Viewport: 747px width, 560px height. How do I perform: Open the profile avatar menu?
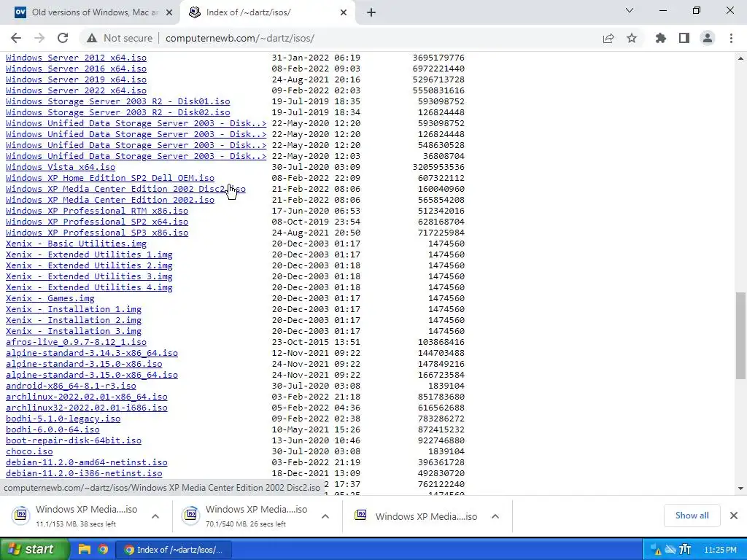[708, 38]
